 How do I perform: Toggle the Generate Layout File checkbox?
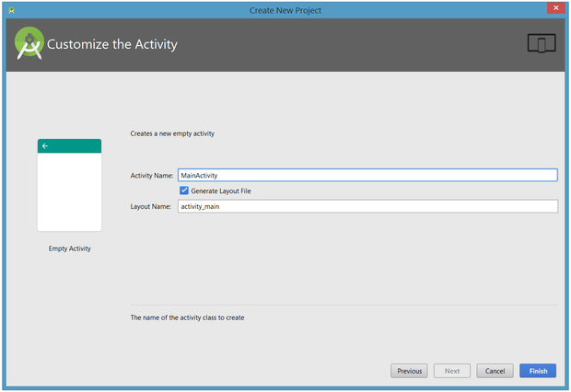[184, 190]
